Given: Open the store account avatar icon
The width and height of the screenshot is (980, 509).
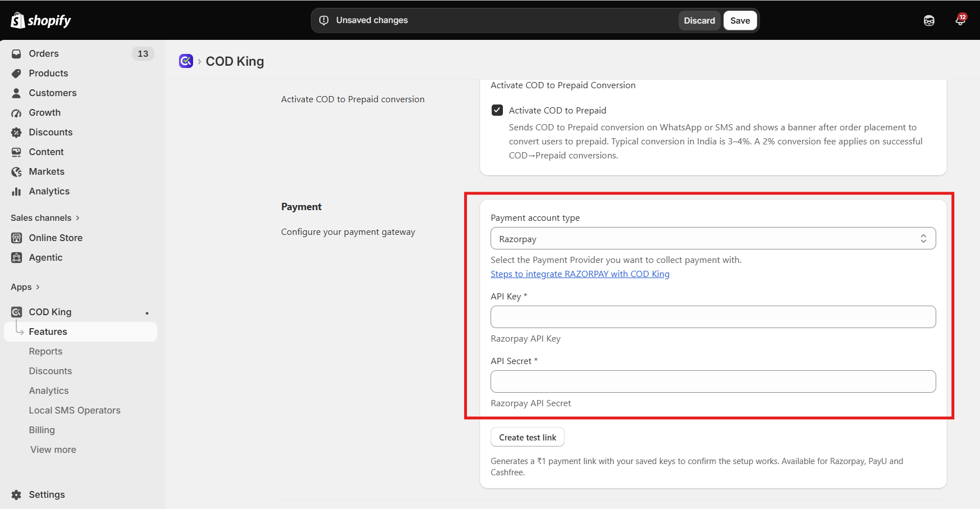Looking at the screenshot, I should pyautogui.click(x=929, y=21).
